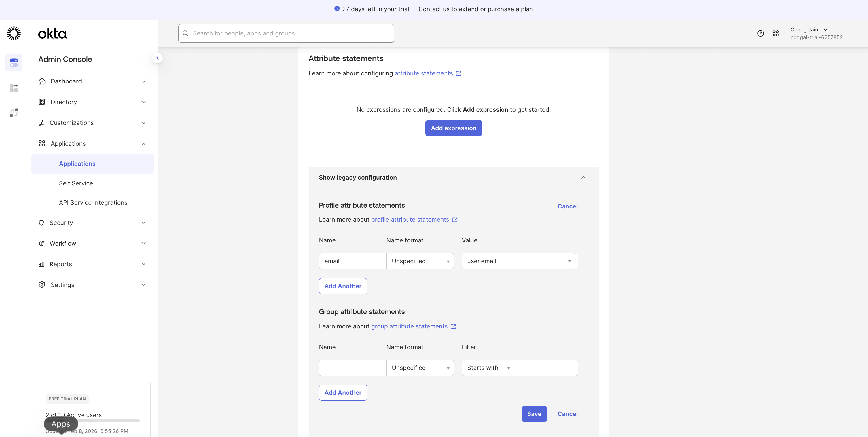The height and width of the screenshot is (437, 868).
Task: Click the group attribute Name input field
Action: pos(352,368)
